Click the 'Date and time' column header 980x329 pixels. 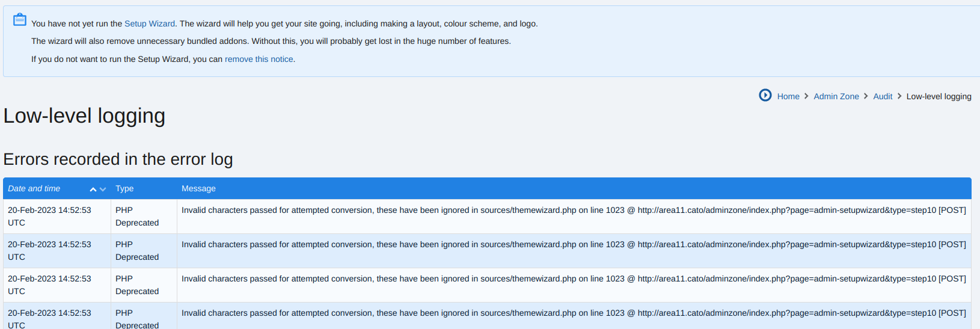pyautogui.click(x=34, y=188)
